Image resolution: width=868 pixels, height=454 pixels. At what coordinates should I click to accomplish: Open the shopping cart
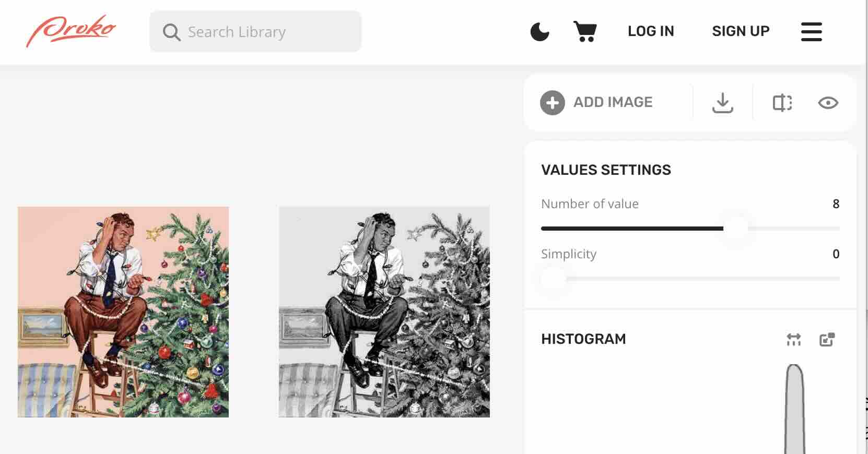coord(585,31)
